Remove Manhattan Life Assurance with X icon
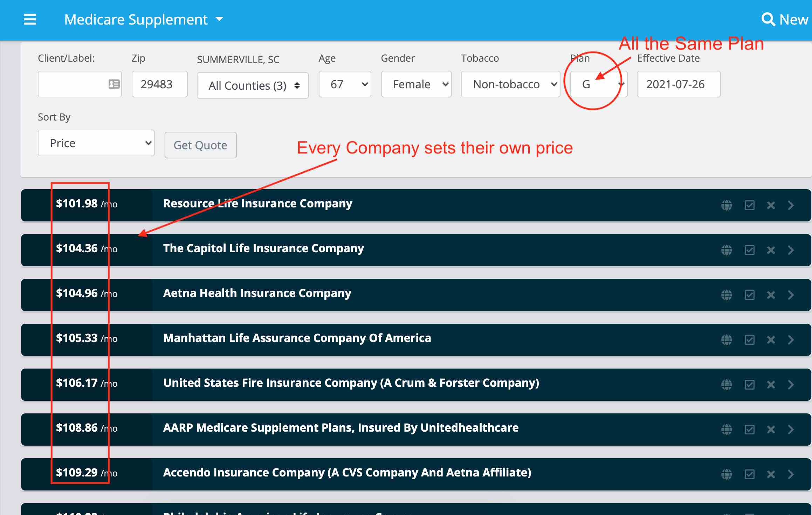The width and height of the screenshot is (812, 515). point(771,340)
